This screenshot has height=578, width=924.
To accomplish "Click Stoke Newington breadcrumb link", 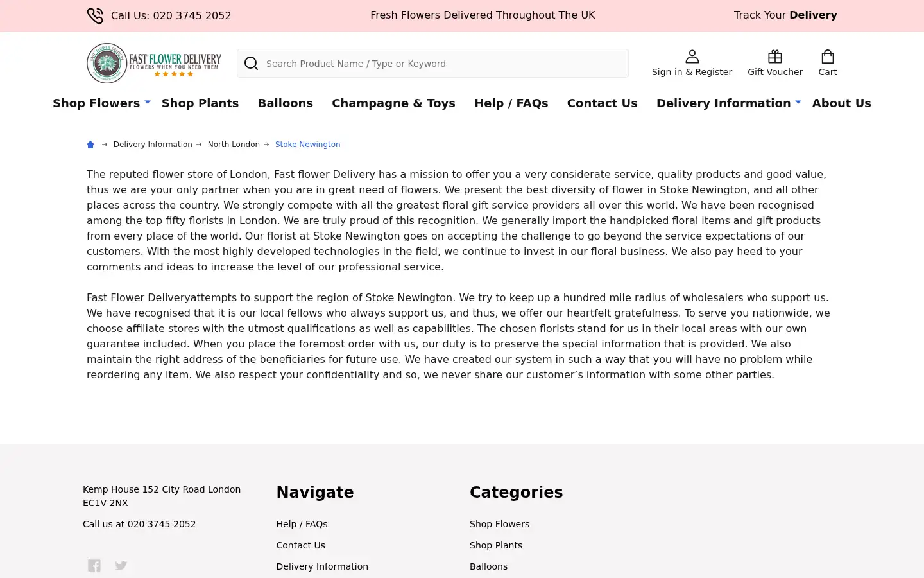I will point(308,144).
